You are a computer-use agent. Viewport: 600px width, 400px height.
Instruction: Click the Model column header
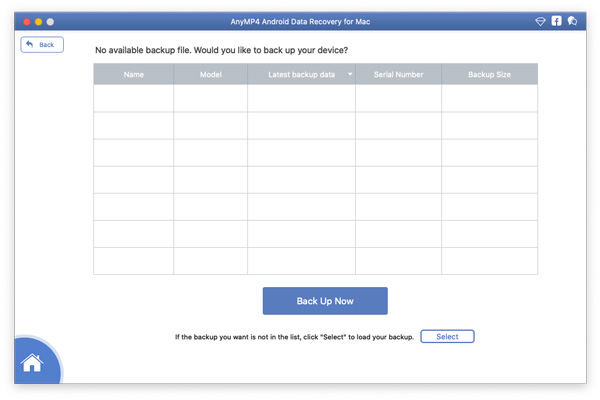pos(210,74)
